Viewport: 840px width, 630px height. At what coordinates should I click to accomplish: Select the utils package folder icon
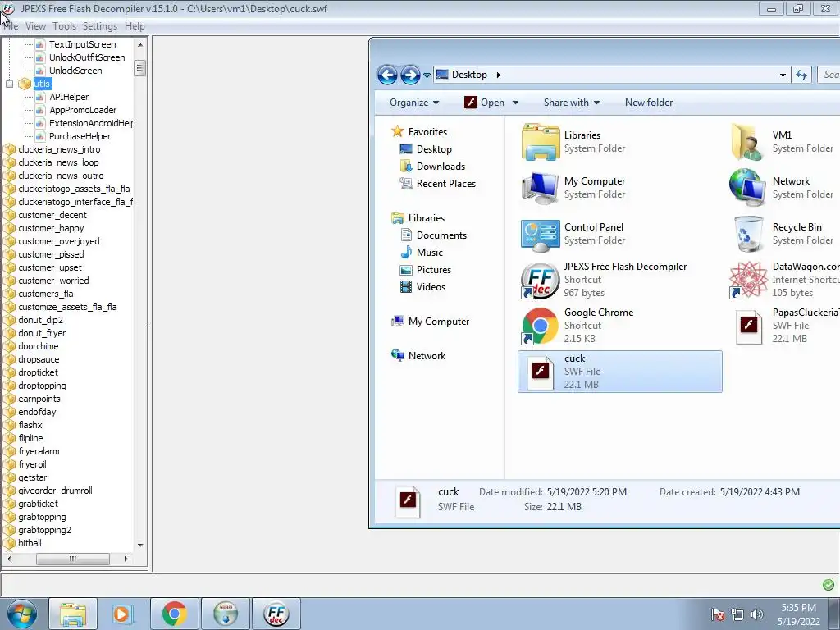coord(25,84)
